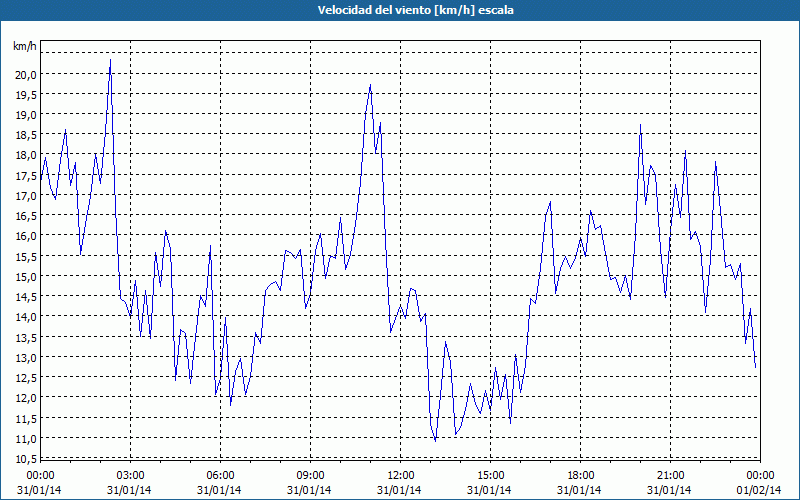The height and width of the screenshot is (500, 800).
Task: Click the '00:00' time label above 01/02/14
Action: 760,476
